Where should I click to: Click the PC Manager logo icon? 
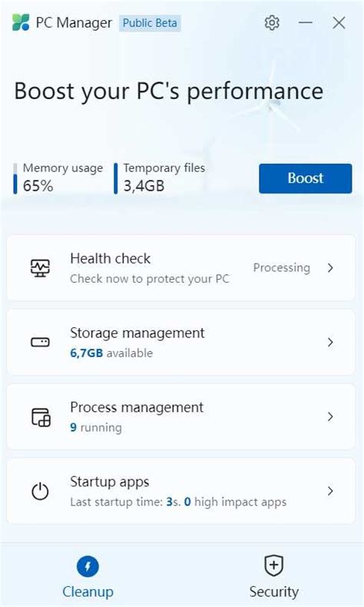click(21, 22)
